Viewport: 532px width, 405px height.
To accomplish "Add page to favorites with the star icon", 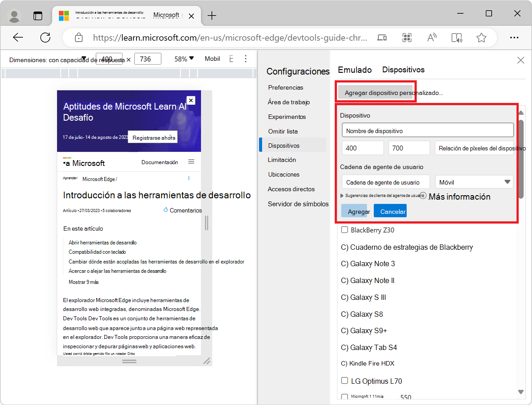I will (481, 38).
